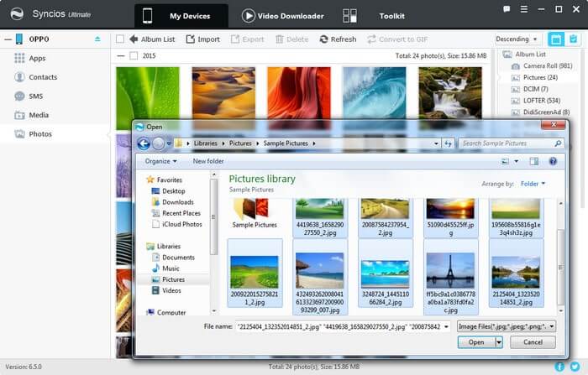
Task: Click the Back arrow in Open dialog
Action: click(x=144, y=143)
